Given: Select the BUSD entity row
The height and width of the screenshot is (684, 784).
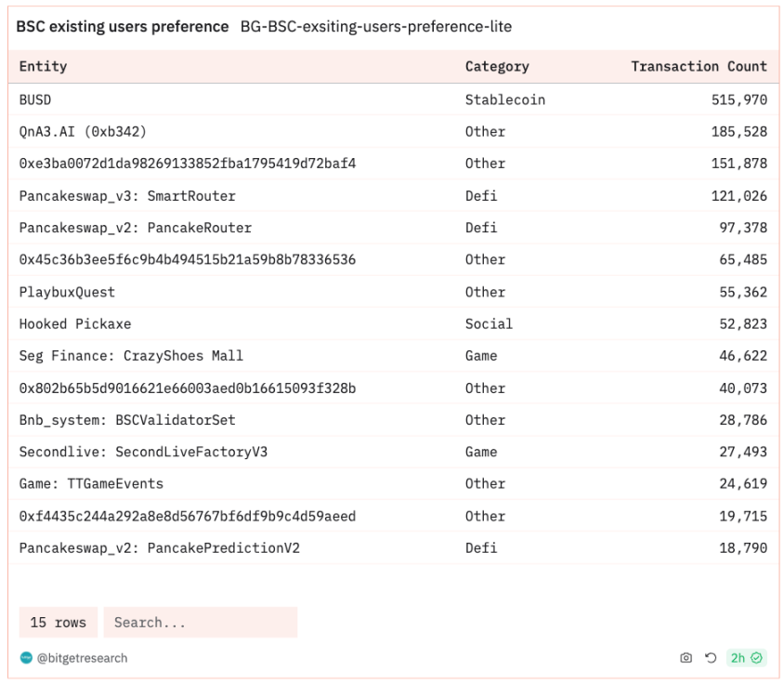Looking at the screenshot, I should click(393, 99).
